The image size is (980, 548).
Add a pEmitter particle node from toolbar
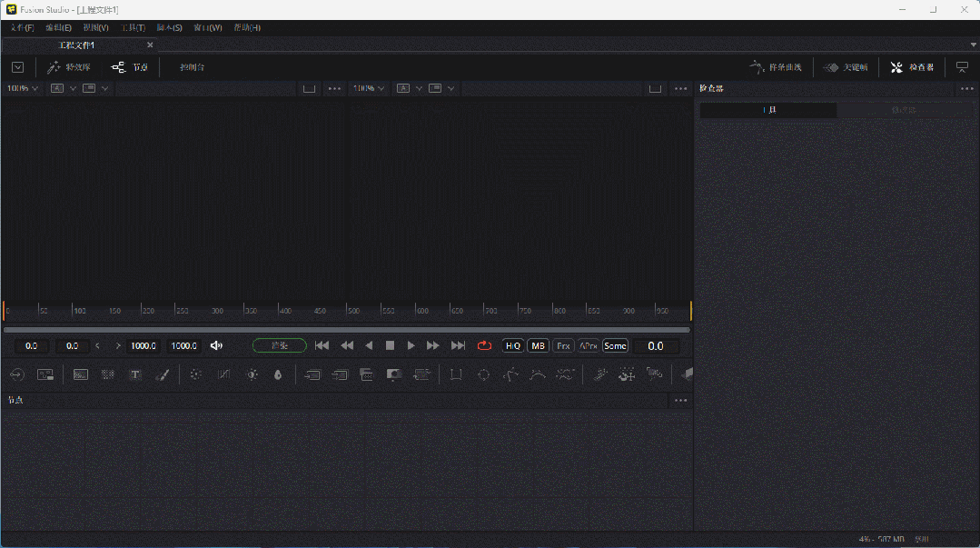600,374
